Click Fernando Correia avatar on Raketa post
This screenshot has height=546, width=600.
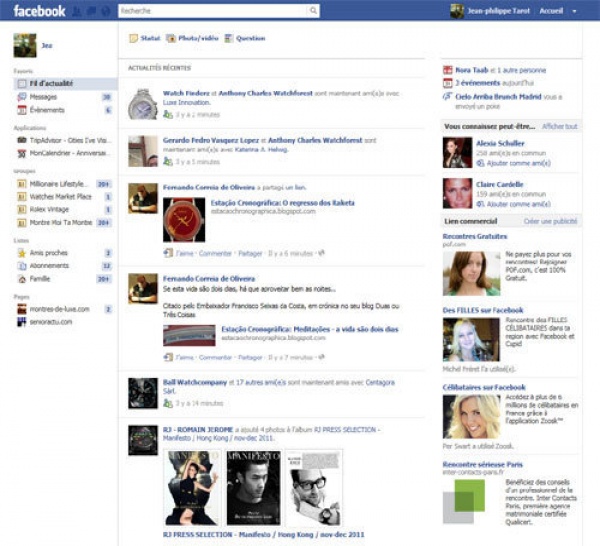(x=143, y=198)
